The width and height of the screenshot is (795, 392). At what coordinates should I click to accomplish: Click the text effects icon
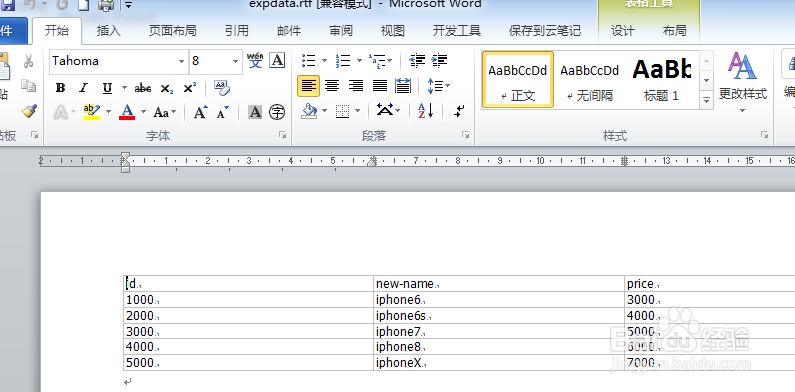click(61, 112)
